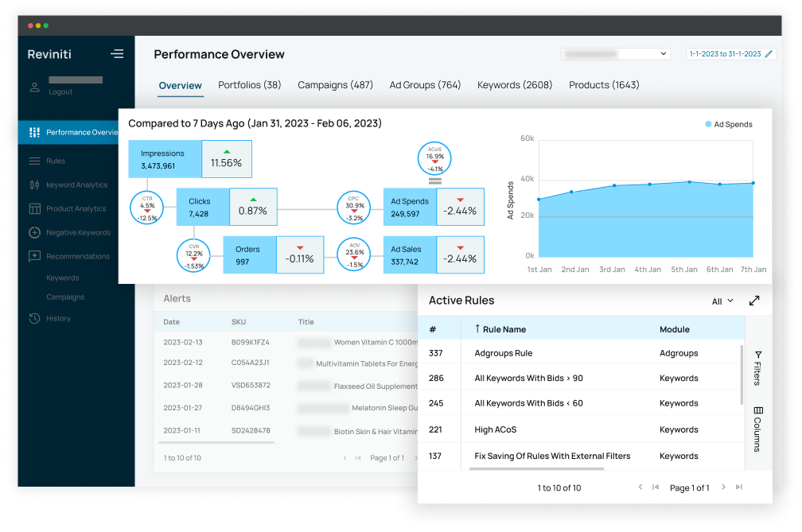Click the History clock icon

pos(34,318)
